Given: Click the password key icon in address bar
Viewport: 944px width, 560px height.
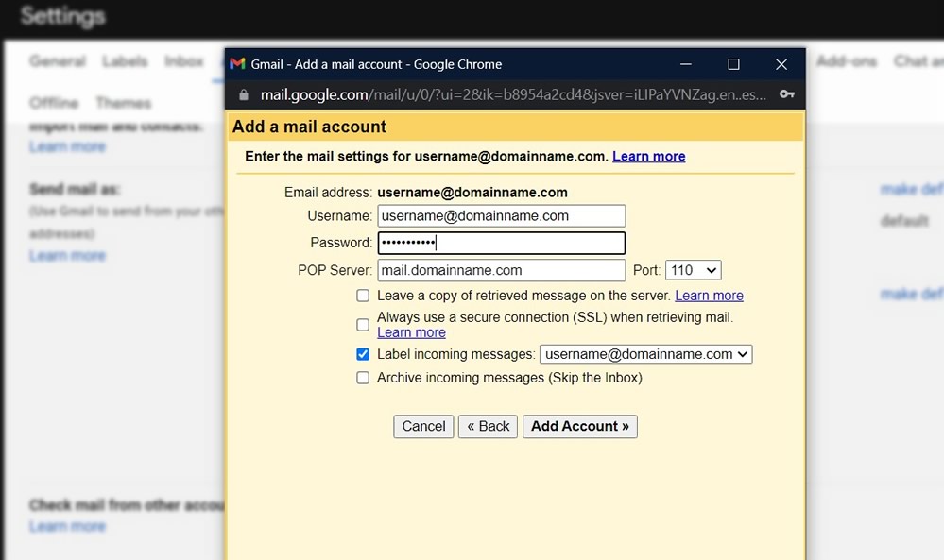Looking at the screenshot, I should click(786, 93).
